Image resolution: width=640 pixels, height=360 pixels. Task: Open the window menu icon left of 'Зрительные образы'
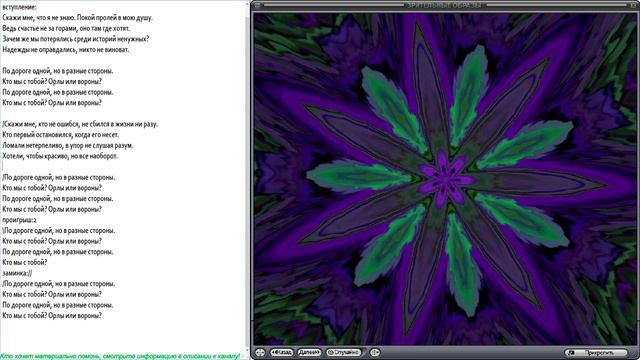point(257,5)
